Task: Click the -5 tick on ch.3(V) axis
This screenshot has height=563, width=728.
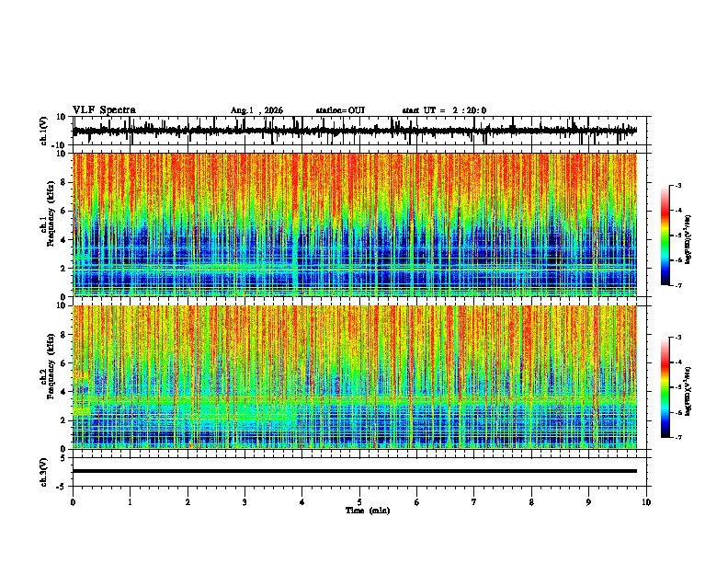Action: (x=63, y=487)
